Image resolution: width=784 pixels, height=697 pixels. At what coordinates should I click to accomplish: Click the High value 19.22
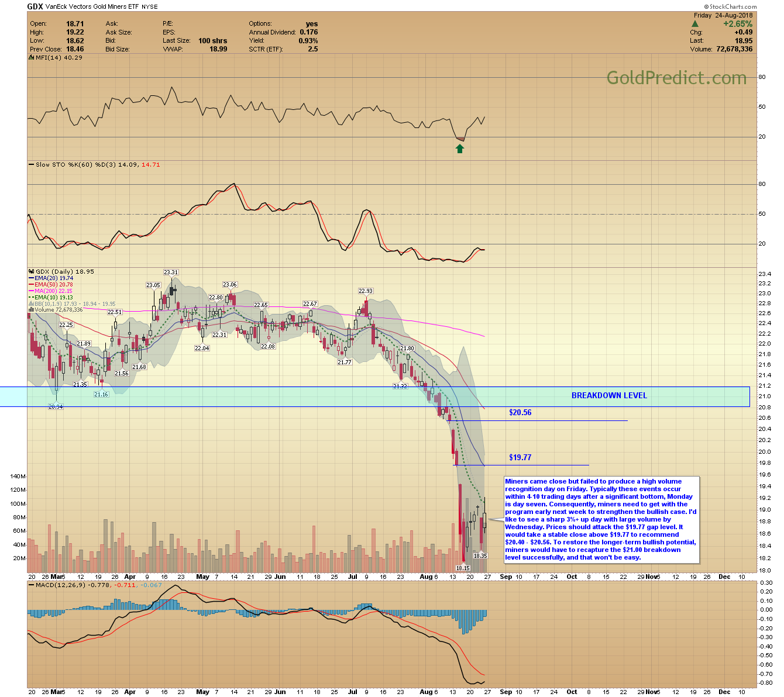point(75,33)
